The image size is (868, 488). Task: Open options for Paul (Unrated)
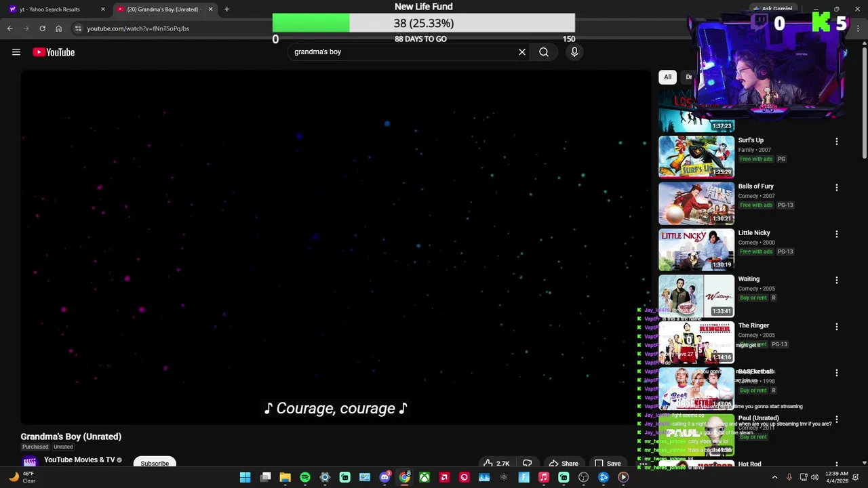point(837,420)
